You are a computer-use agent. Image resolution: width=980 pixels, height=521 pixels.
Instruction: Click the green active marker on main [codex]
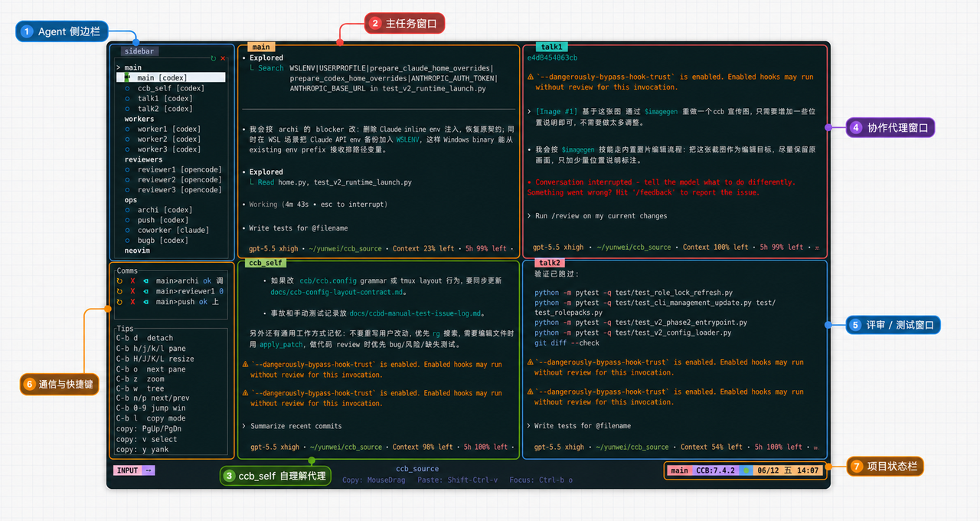[x=128, y=77]
